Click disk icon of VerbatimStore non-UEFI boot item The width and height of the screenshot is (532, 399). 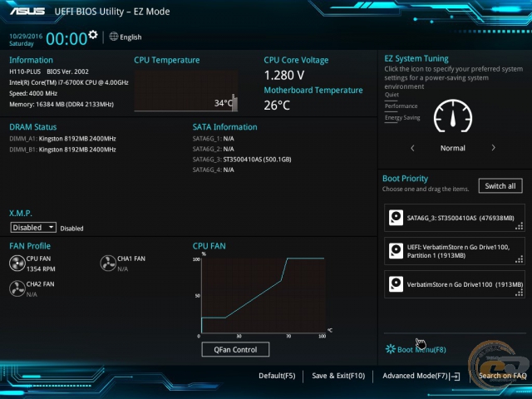tap(396, 283)
